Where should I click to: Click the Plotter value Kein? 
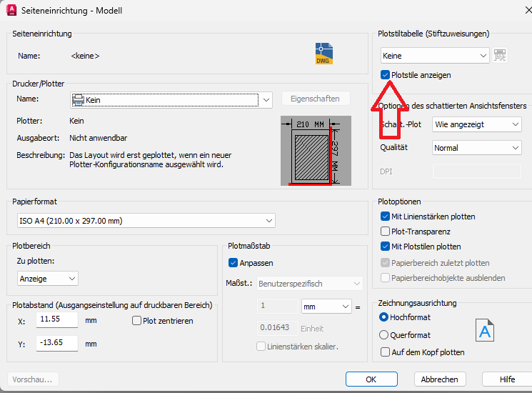[x=76, y=121]
